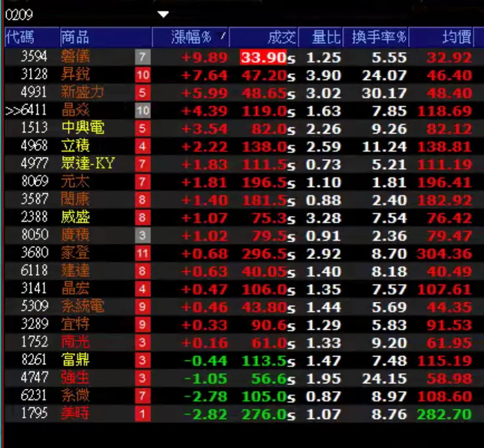Image resolution: width=484 pixels, height=448 pixels.
Task: Click 換手率 value 30.17
Action: (x=384, y=94)
